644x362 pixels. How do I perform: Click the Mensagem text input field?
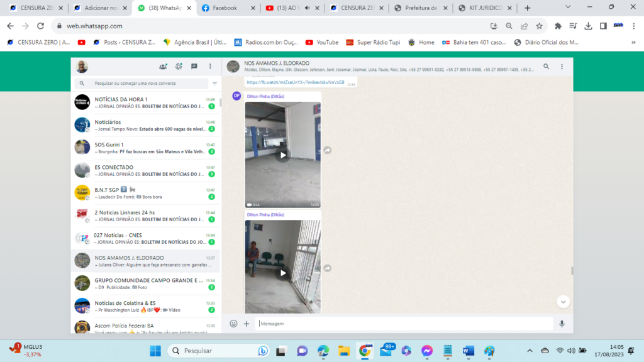tap(402, 324)
